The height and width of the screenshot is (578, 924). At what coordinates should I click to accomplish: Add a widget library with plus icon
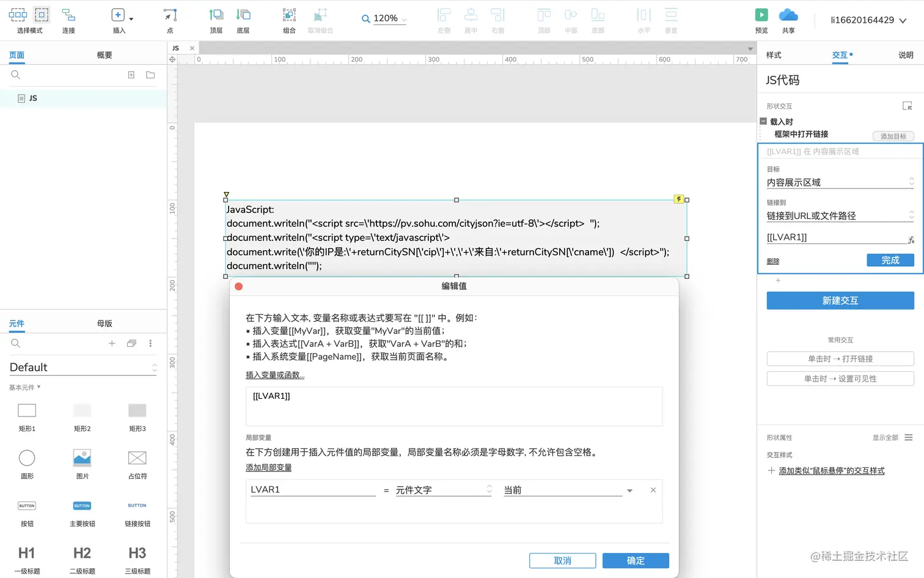(112, 343)
